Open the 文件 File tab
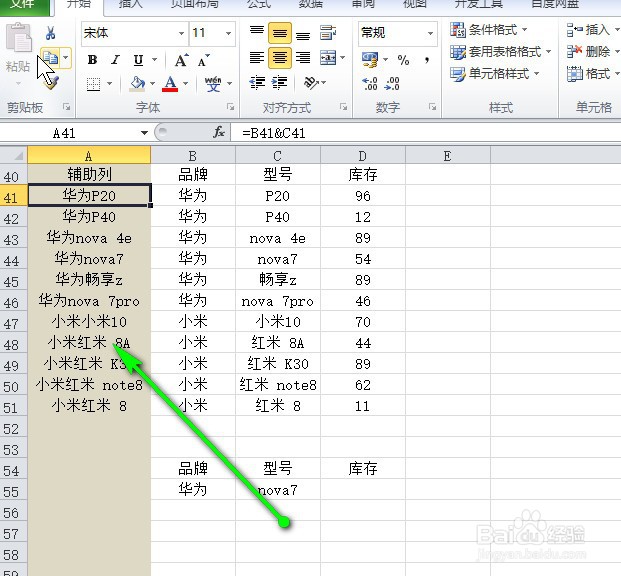The image size is (621, 576). tap(24, 6)
